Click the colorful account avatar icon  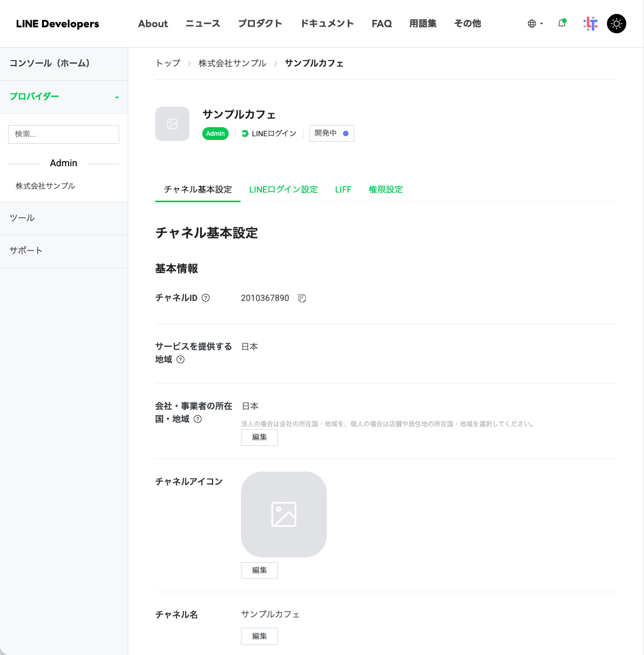tap(590, 24)
